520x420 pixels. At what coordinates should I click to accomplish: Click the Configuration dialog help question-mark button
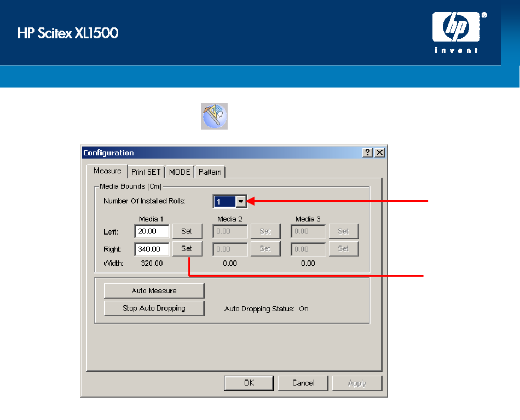click(x=367, y=153)
